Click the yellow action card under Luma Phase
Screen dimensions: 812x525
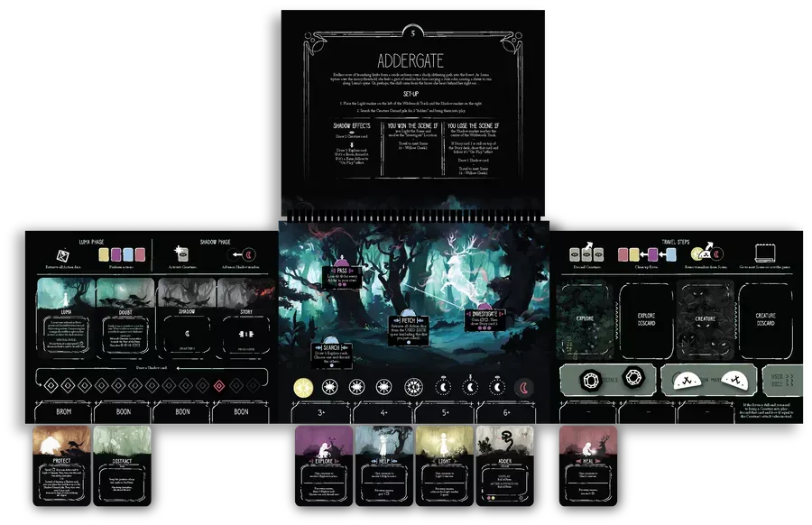[104, 254]
